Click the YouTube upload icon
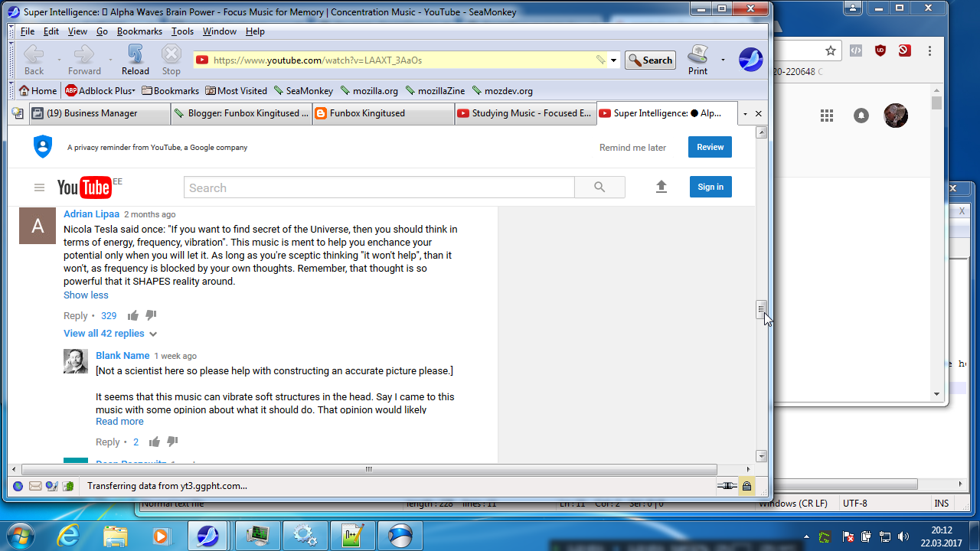980x551 pixels. (x=661, y=187)
